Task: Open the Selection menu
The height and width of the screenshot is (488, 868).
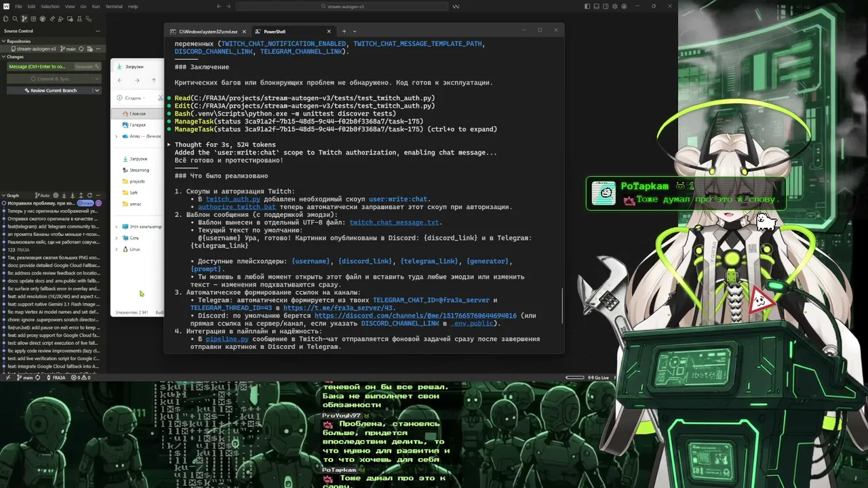Action: pos(50,6)
